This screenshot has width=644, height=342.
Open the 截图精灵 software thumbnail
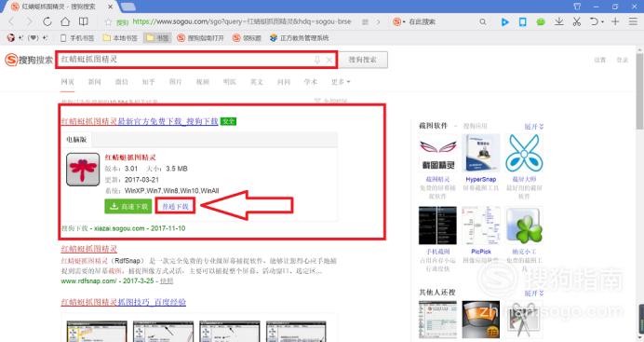437,153
